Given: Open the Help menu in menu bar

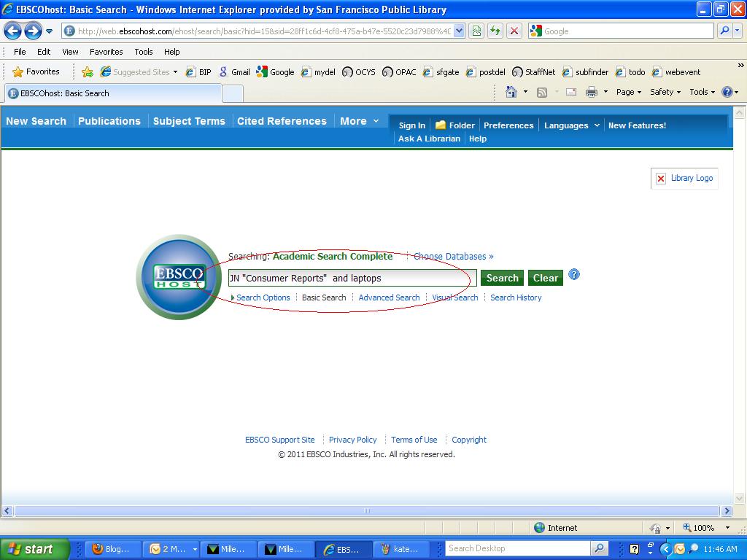Looking at the screenshot, I should point(172,52).
